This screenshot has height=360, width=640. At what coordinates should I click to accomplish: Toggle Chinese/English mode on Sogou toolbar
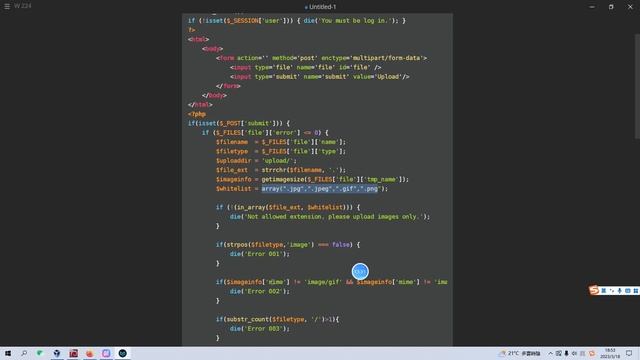pos(604,291)
